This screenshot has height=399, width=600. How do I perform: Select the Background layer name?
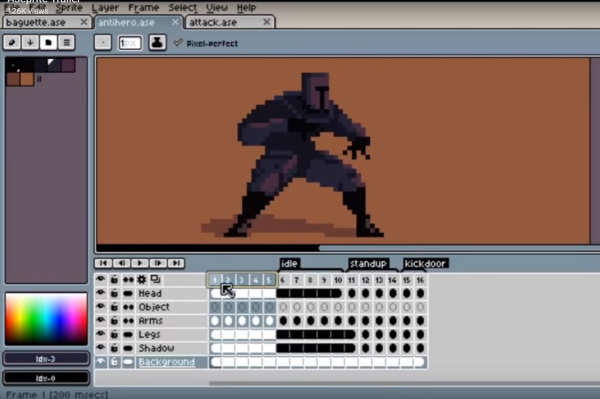click(166, 362)
